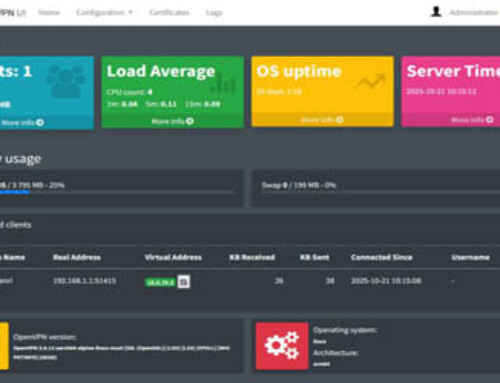Click the Administrator user avatar icon
The width and height of the screenshot is (500, 383).
point(436,12)
